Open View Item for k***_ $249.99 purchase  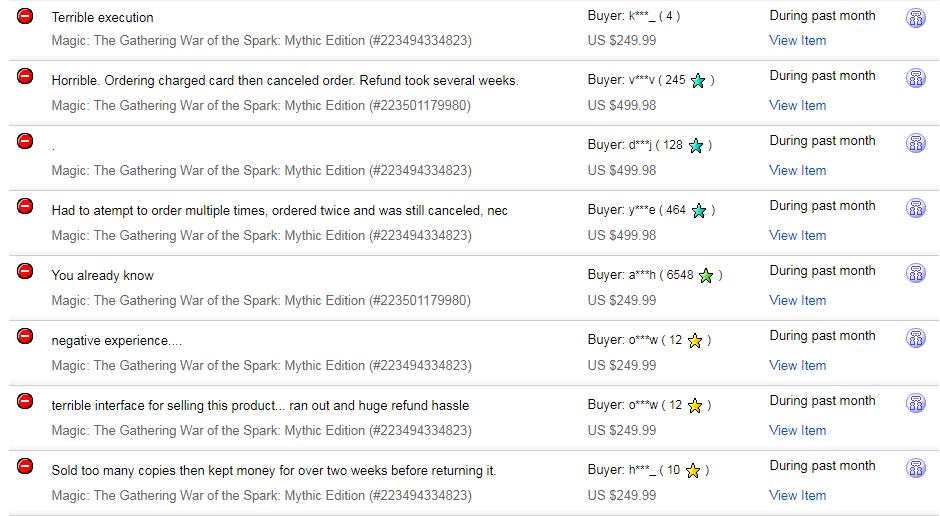[797, 40]
